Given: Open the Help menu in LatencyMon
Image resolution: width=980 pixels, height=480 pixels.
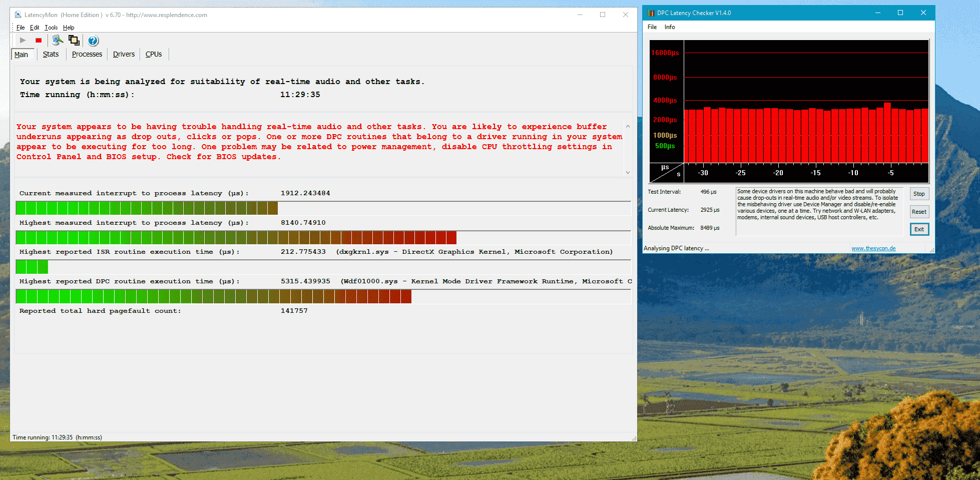Looking at the screenshot, I should (69, 28).
